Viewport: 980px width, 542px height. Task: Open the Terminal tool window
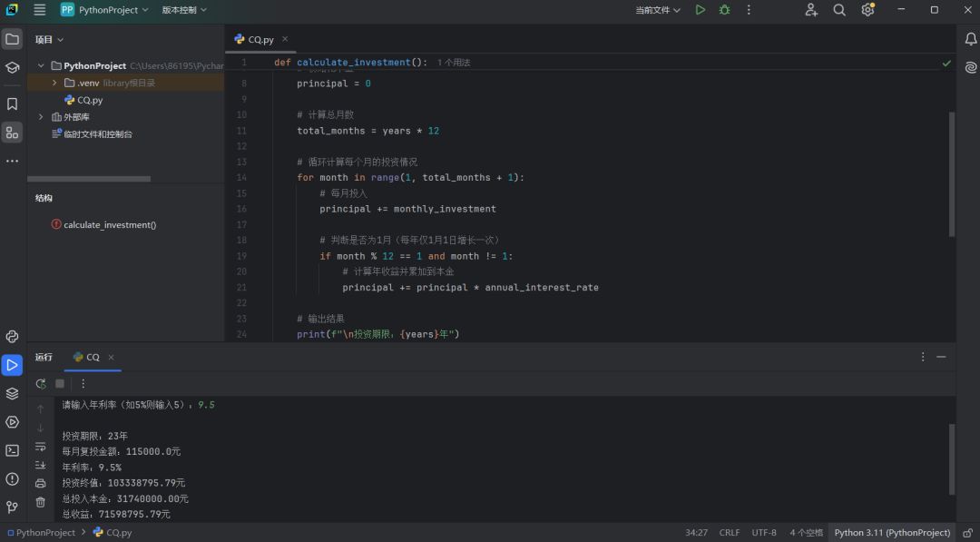pyautogui.click(x=12, y=450)
